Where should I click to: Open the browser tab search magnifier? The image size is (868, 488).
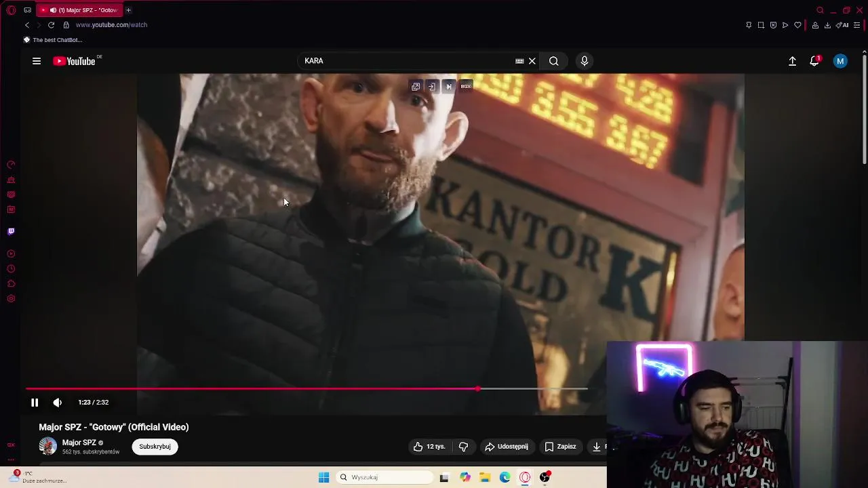coord(820,10)
